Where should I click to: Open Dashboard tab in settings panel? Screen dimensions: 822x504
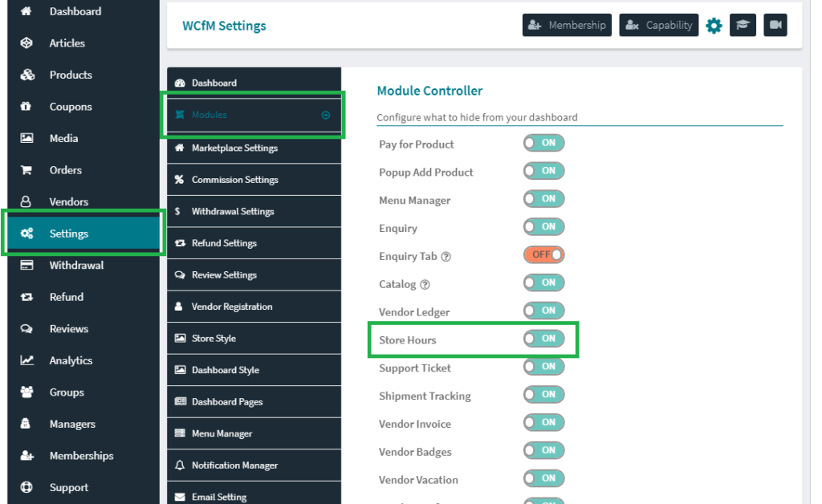254,83
